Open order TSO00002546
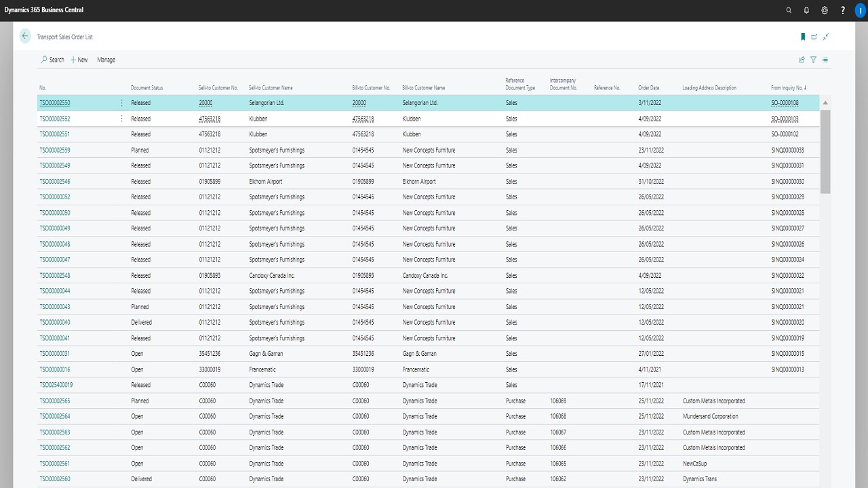This screenshot has height=488, width=868. (x=55, y=182)
